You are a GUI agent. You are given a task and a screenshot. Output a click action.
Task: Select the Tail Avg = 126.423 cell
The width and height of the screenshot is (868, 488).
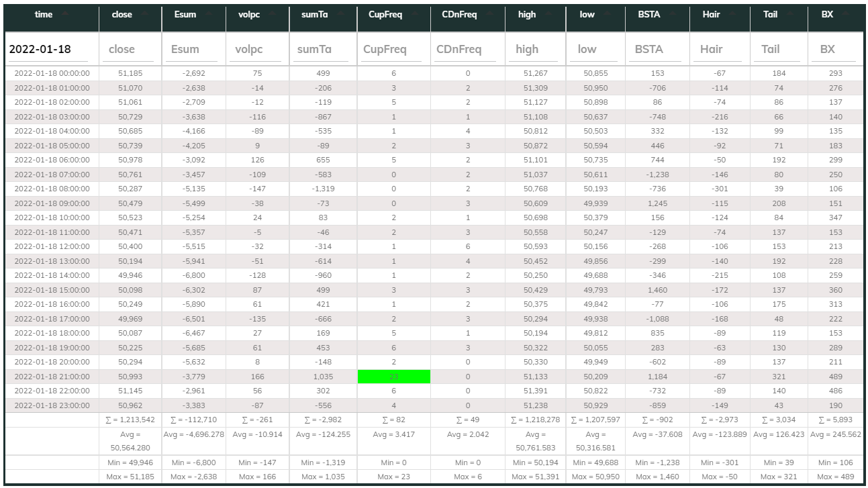tap(779, 441)
